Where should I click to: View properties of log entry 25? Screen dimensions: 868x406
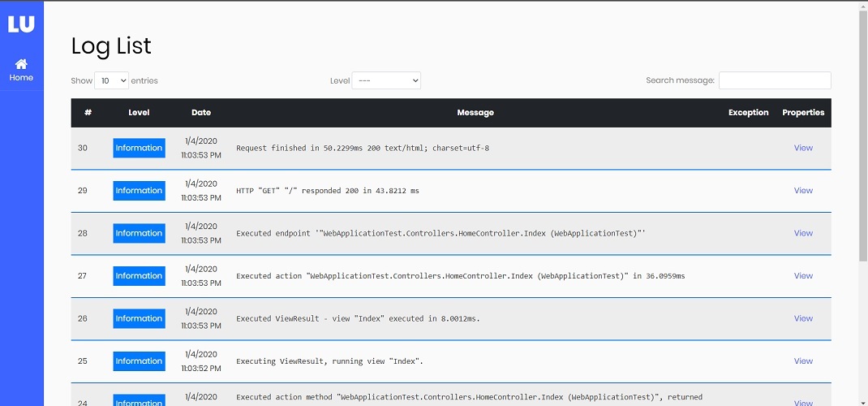803,361
